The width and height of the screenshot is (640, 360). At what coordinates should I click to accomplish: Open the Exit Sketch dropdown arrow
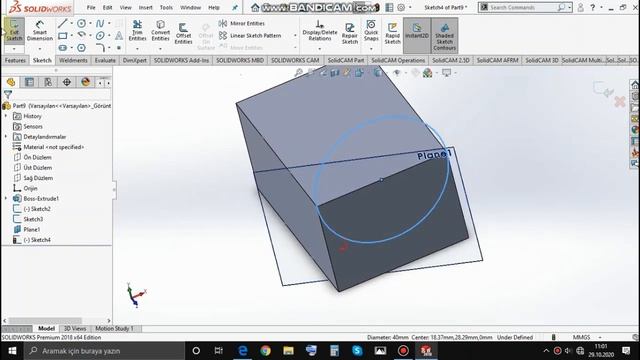(14, 49)
